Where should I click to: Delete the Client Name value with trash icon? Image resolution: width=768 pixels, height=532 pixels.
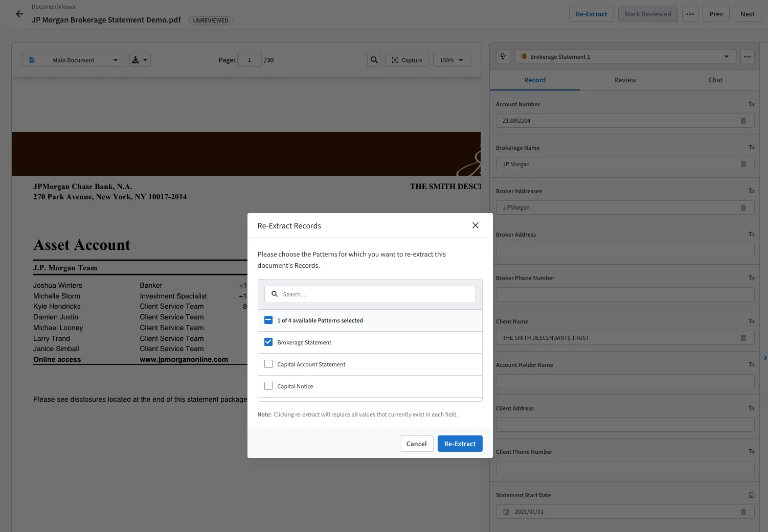pos(743,338)
